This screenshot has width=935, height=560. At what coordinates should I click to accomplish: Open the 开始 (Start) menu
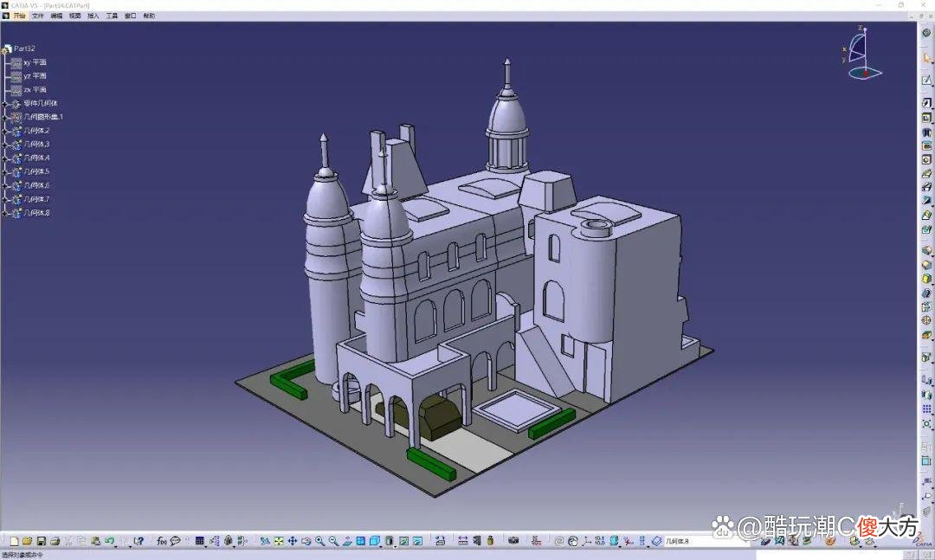19,16
